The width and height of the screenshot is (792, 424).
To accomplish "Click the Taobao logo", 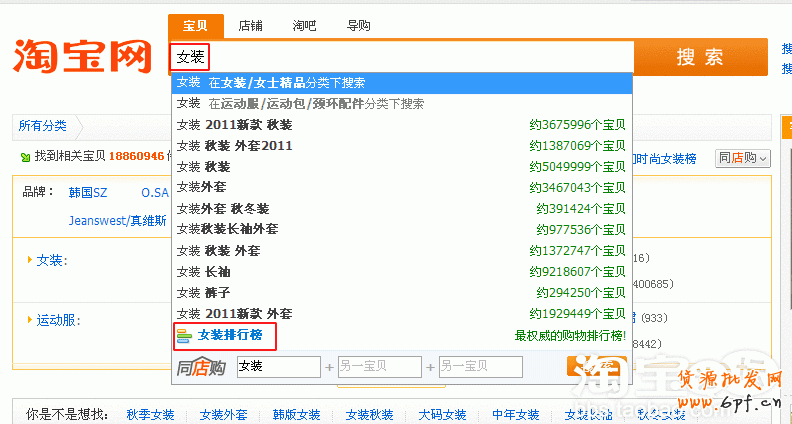I will point(82,56).
